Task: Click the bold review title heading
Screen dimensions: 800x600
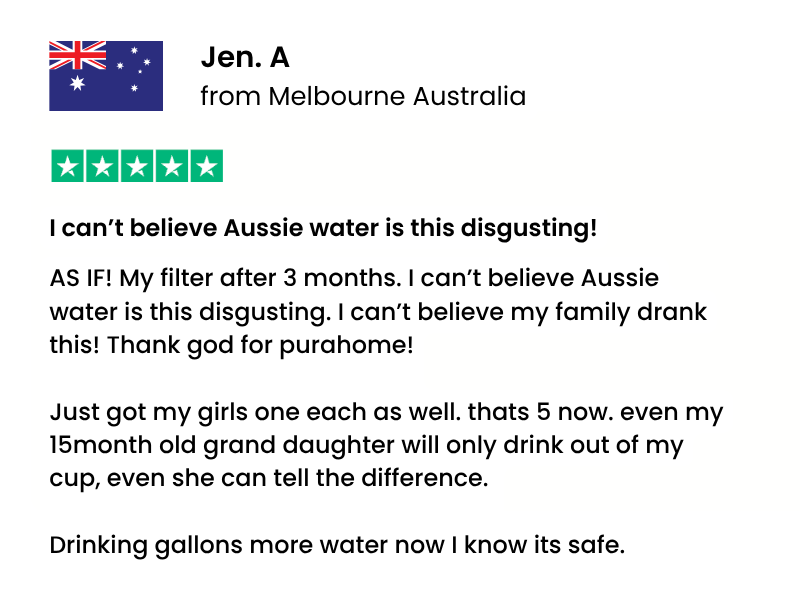Action: click(323, 228)
